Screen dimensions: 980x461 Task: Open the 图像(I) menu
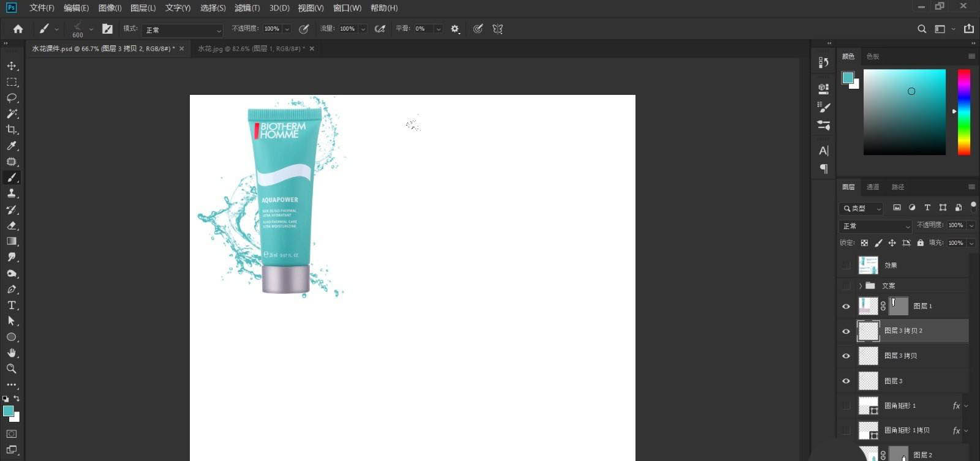tap(110, 8)
